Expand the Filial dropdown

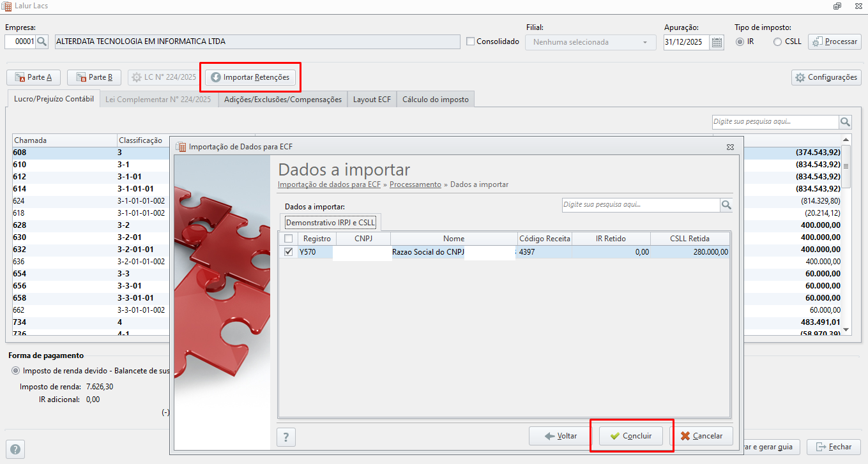[590, 42]
